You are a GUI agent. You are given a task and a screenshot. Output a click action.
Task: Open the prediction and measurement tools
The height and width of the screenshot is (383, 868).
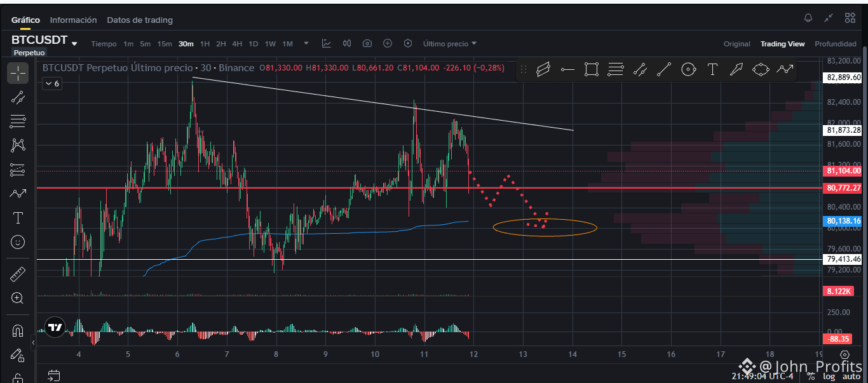18,170
